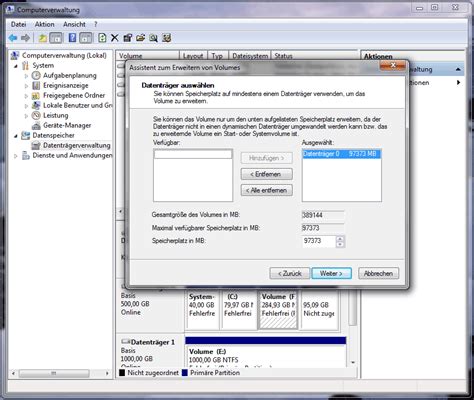Select the System tree node
Viewport: 474px width, 400px height.
point(43,65)
